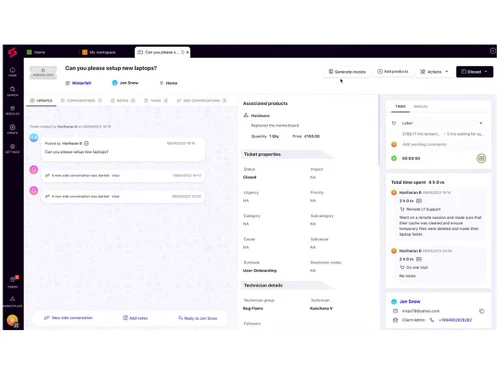Click New side conversation
The width and height of the screenshot is (500, 375).
(68, 318)
